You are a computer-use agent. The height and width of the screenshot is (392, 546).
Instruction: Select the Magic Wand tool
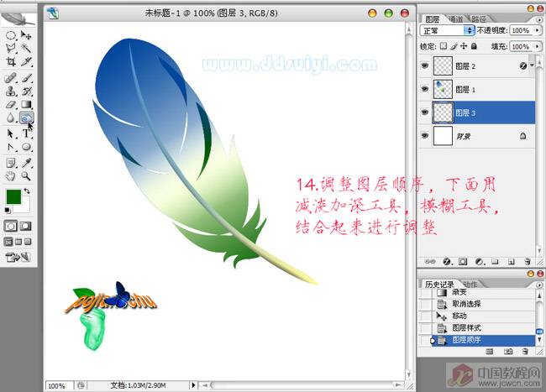click(26, 49)
